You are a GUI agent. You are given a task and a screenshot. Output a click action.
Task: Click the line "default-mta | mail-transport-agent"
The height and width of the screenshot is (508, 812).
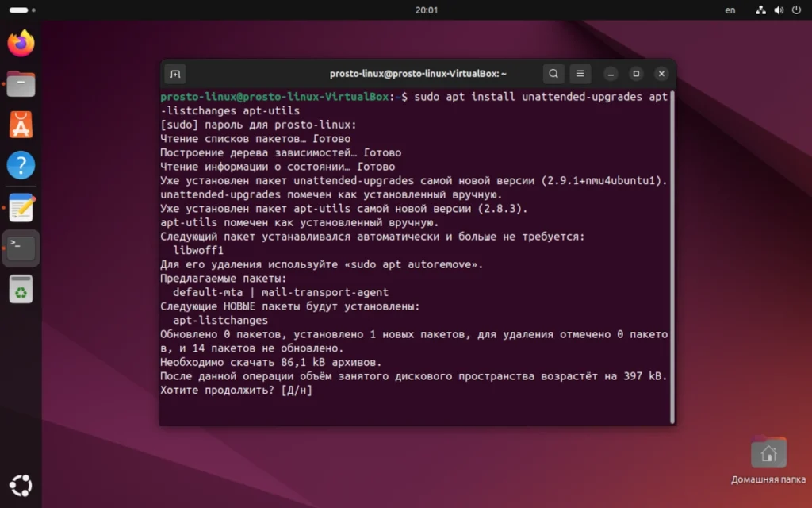coord(281,292)
